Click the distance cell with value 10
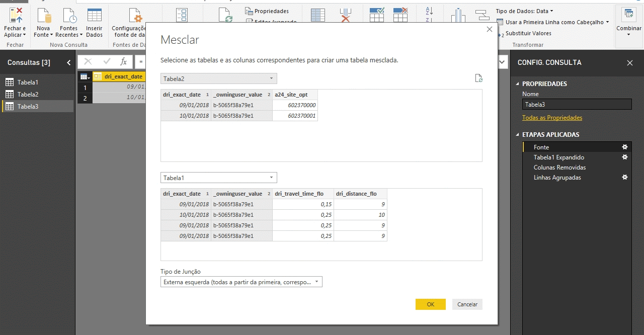The image size is (644, 335). (360, 215)
